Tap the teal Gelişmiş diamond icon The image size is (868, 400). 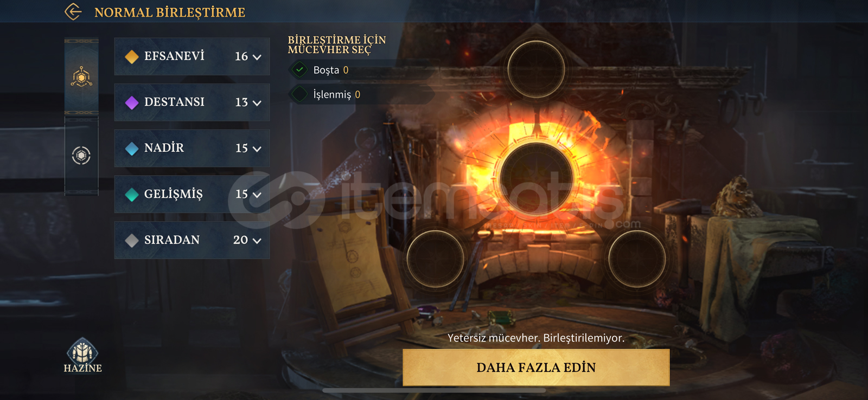tap(132, 195)
